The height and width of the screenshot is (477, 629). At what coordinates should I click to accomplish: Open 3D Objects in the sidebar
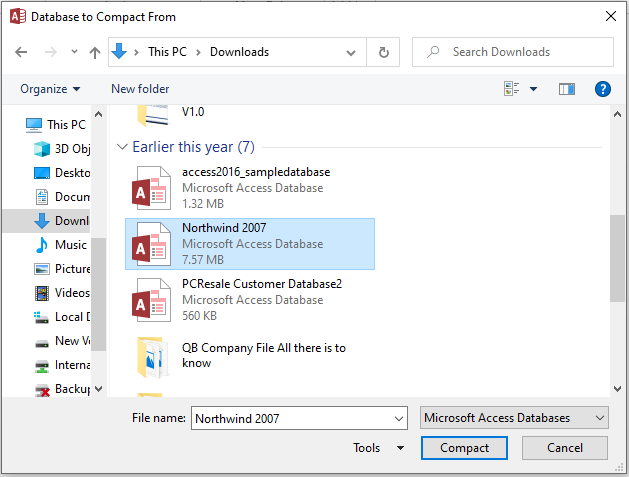pos(62,148)
